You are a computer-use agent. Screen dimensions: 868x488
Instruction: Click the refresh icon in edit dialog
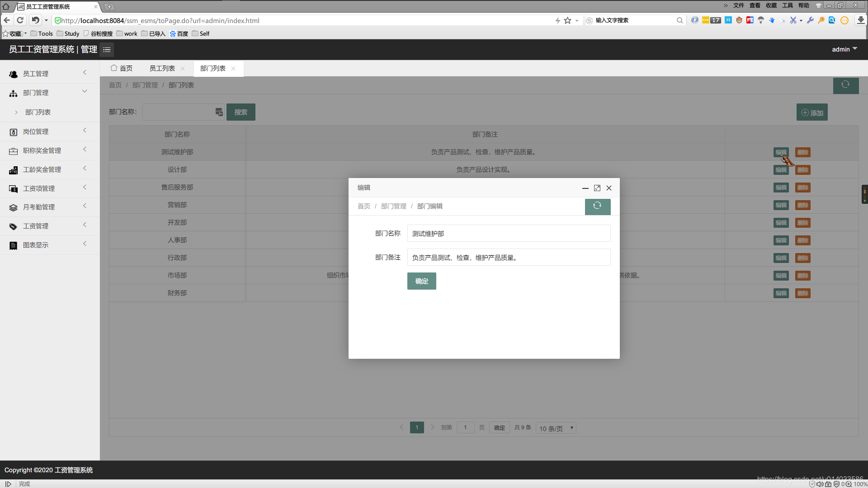coord(597,206)
